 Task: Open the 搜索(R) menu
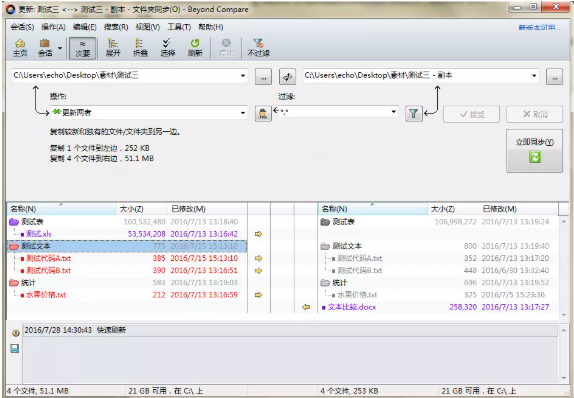116,27
